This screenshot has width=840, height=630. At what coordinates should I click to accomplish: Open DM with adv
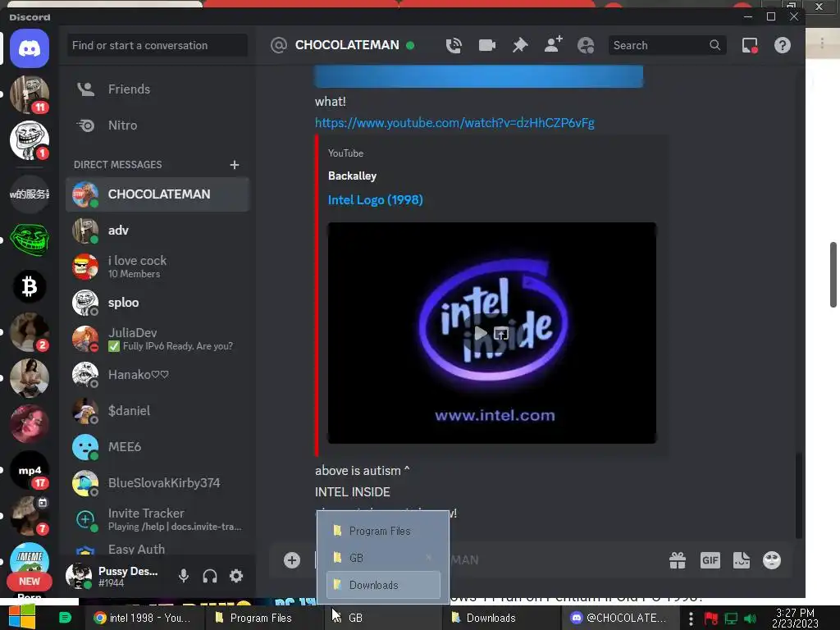click(157, 231)
